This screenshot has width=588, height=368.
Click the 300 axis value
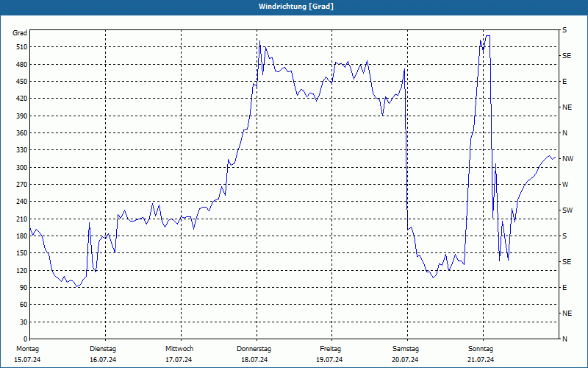coord(21,168)
